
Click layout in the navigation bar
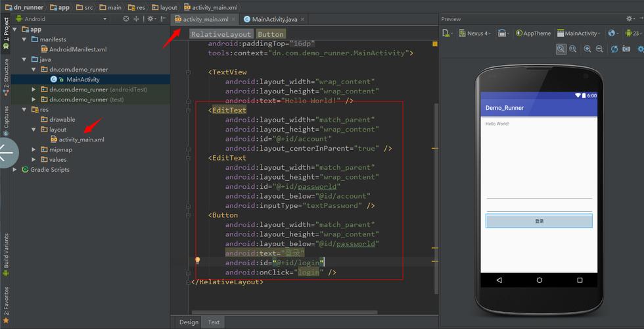pos(165,7)
